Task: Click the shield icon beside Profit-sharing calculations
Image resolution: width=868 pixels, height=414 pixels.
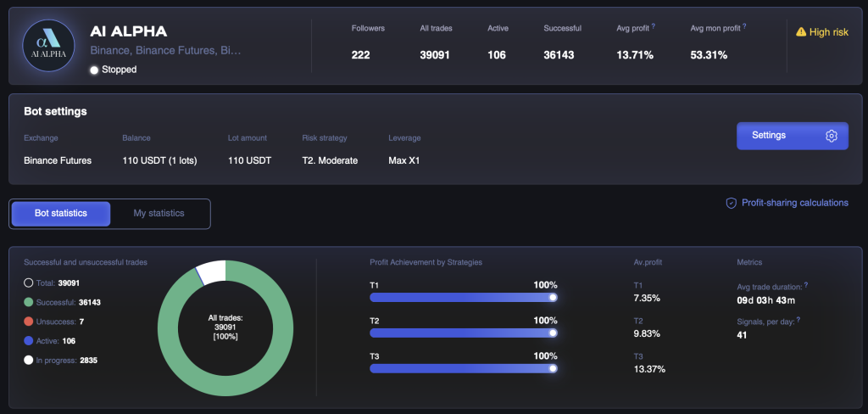Action: [731, 203]
